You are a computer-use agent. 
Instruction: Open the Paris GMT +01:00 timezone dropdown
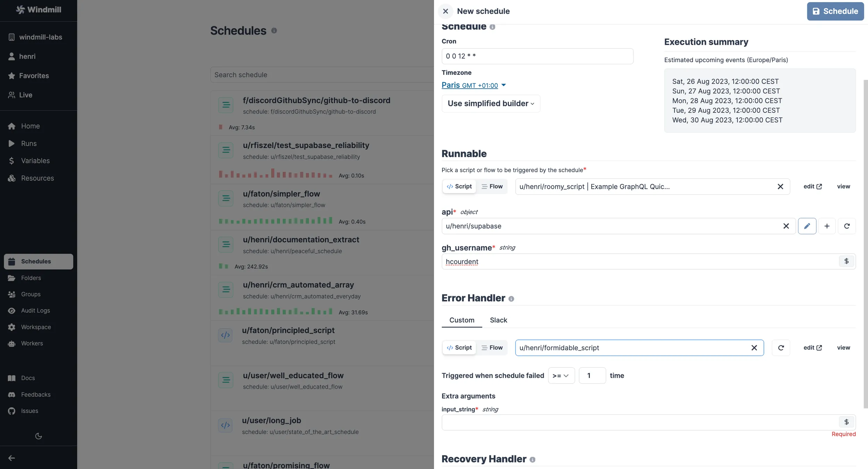[474, 85]
